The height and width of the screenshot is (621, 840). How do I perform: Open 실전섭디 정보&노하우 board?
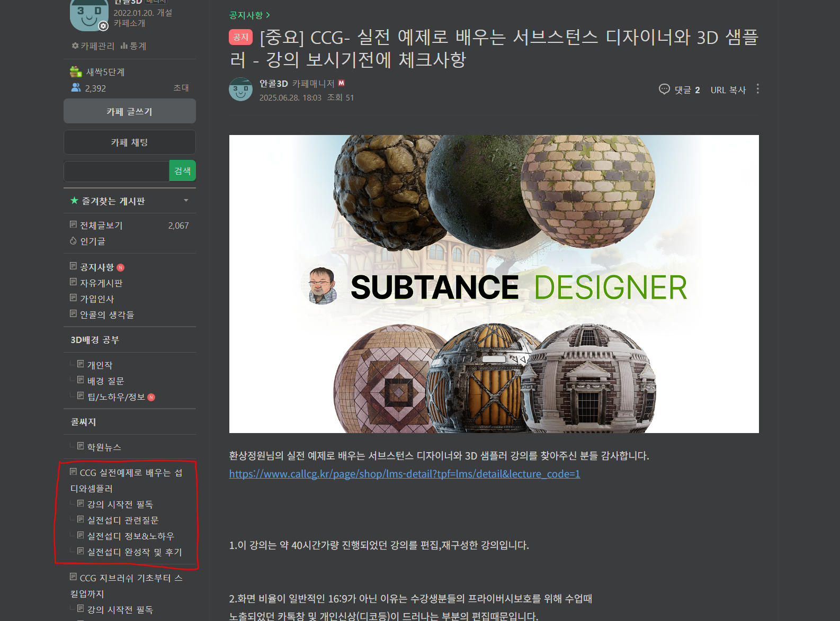click(x=131, y=536)
